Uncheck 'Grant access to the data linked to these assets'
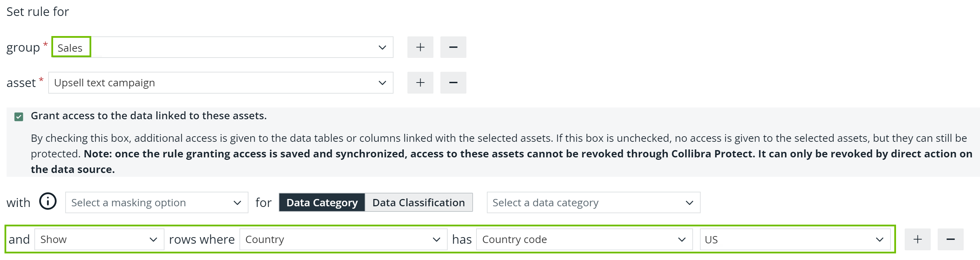 click(x=18, y=116)
